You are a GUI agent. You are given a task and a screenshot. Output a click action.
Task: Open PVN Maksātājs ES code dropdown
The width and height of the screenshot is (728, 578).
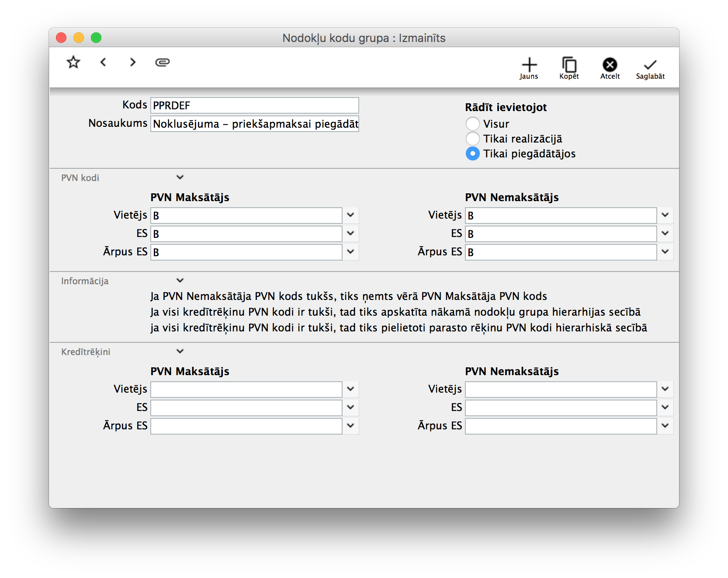(350, 233)
